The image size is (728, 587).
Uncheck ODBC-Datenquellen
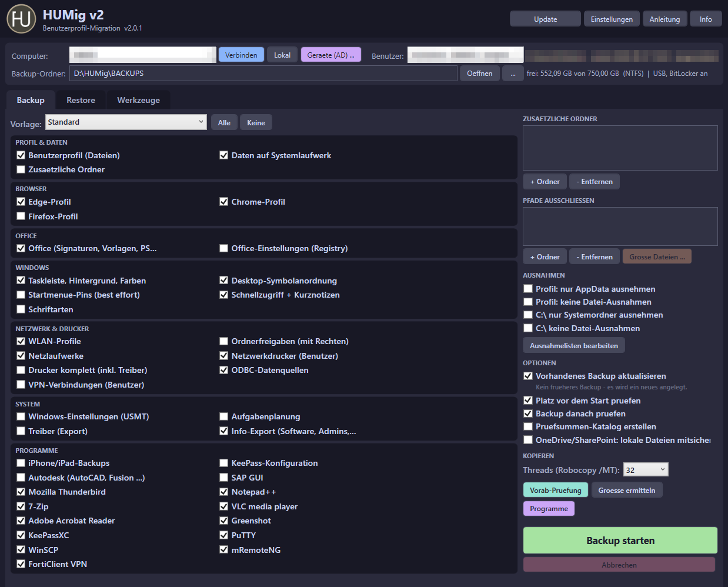click(x=224, y=370)
